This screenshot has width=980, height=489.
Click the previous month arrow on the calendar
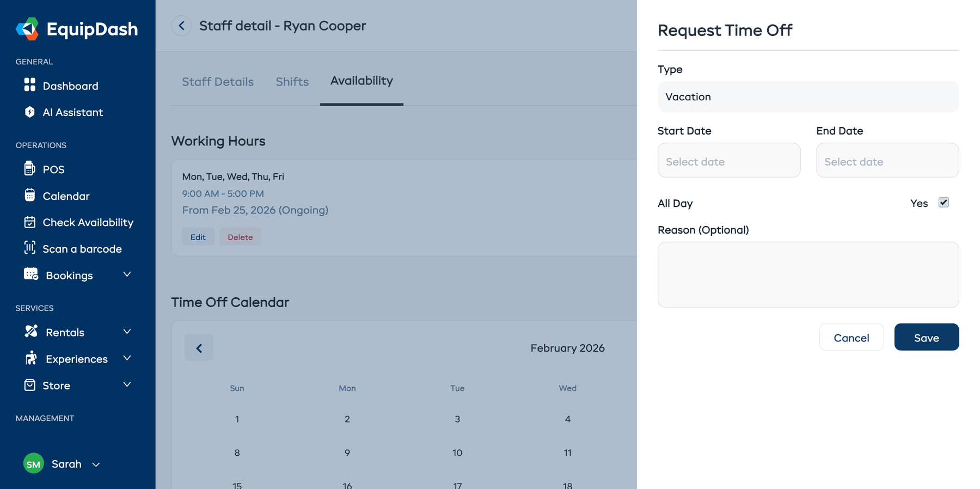199,348
